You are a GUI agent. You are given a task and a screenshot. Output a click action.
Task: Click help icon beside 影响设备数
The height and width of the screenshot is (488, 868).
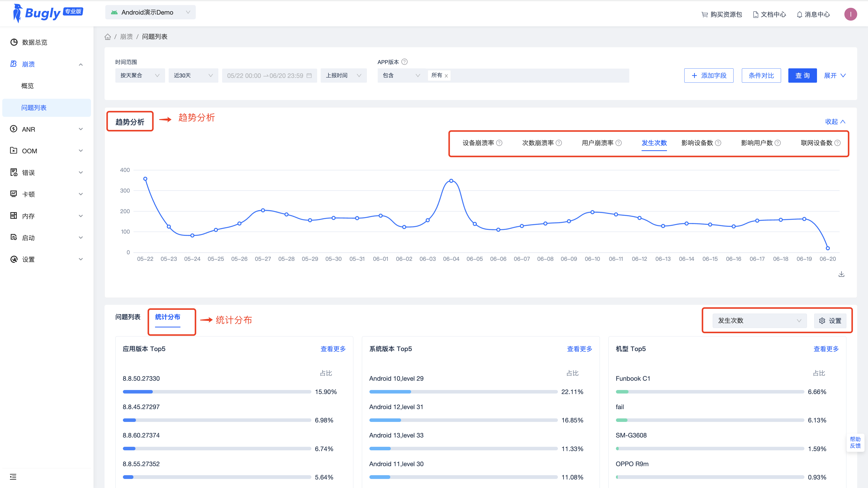[x=718, y=143]
